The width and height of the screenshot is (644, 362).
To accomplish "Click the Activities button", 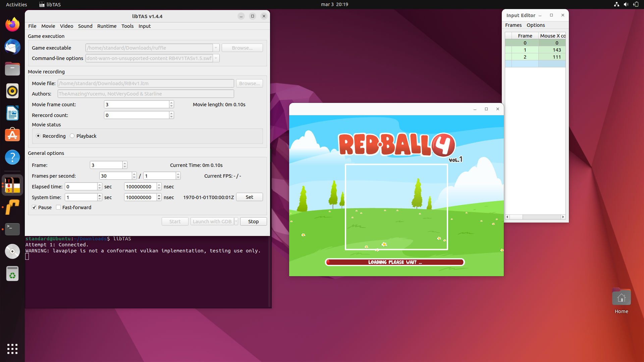I will (16, 4).
